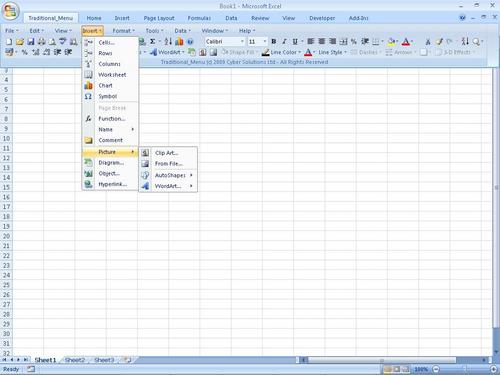This screenshot has height=375, width=500.
Task: Click the Align Left icon
Action: tap(311, 41)
